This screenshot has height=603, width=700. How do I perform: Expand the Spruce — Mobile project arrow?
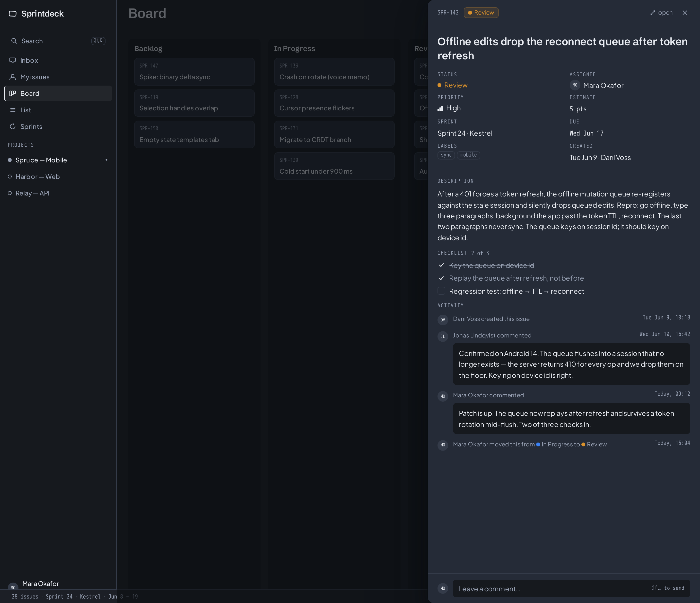(106, 160)
